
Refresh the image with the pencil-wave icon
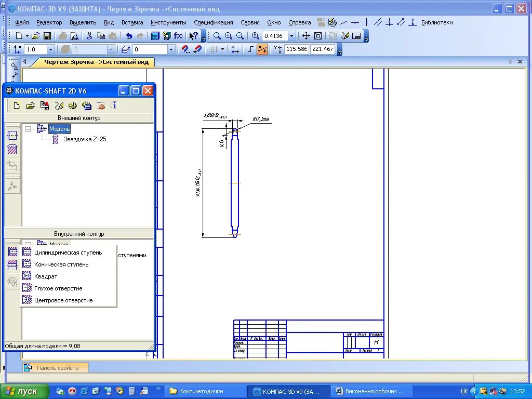pyautogui.click(x=345, y=36)
